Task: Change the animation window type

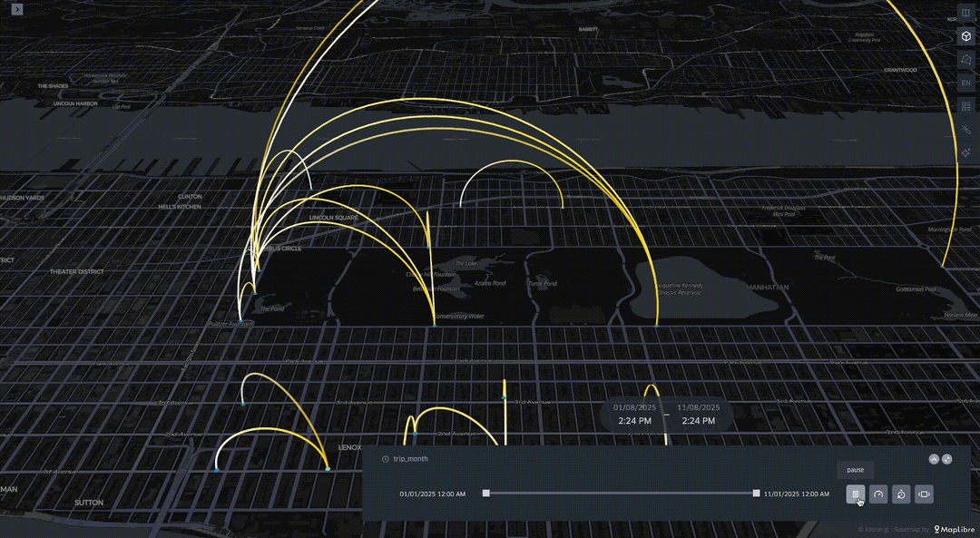Action: (924, 494)
